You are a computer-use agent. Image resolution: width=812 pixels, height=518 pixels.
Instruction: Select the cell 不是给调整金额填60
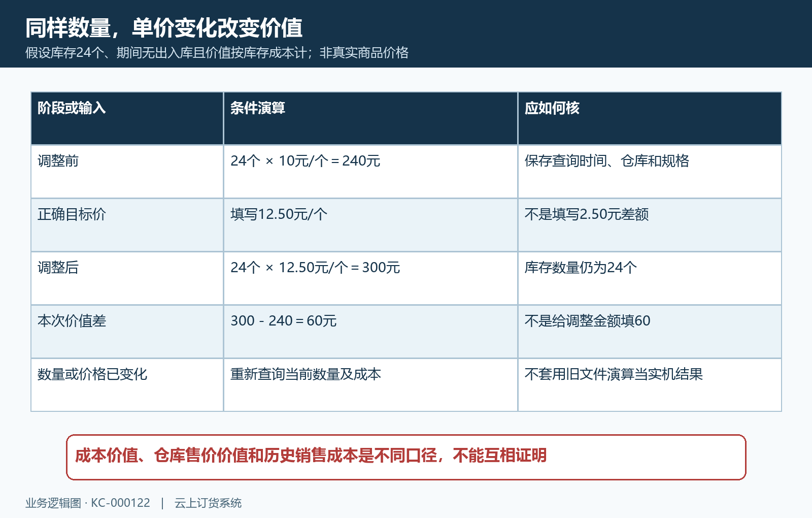[x=650, y=332]
